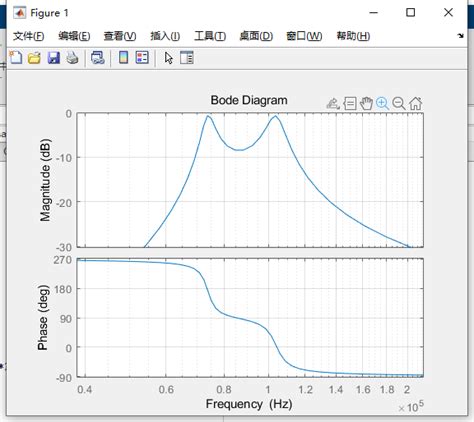The image size is (474, 422).
Task: Restore view with the home icon
Action: pos(416,103)
